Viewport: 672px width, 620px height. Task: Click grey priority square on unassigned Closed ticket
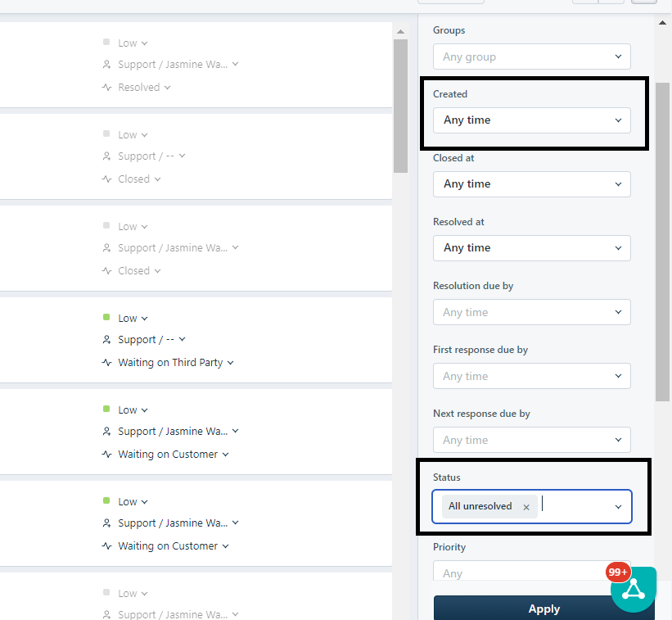coord(106,134)
